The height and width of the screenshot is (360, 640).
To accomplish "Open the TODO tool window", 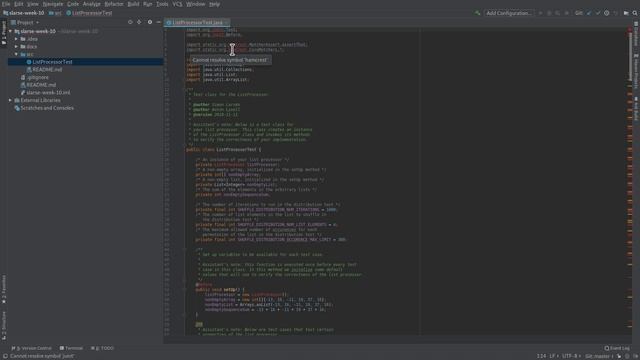I will tap(102, 348).
